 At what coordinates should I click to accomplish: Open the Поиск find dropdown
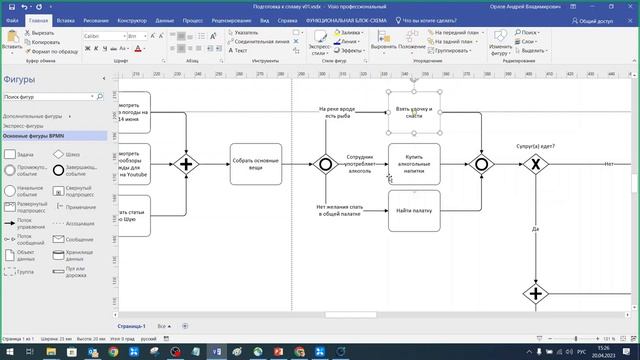click(x=527, y=32)
